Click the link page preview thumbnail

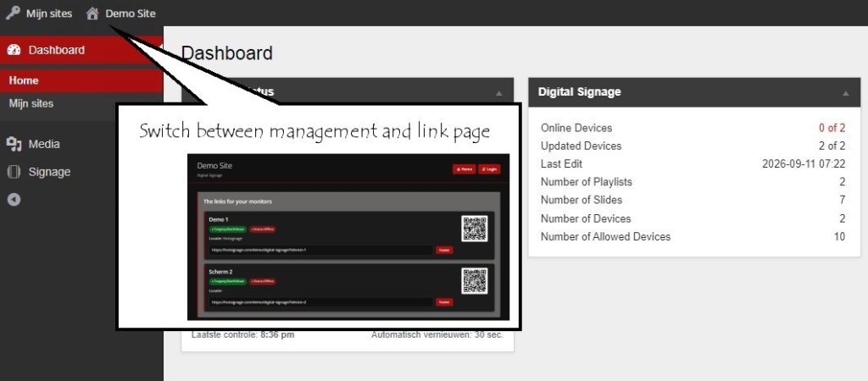click(348, 237)
